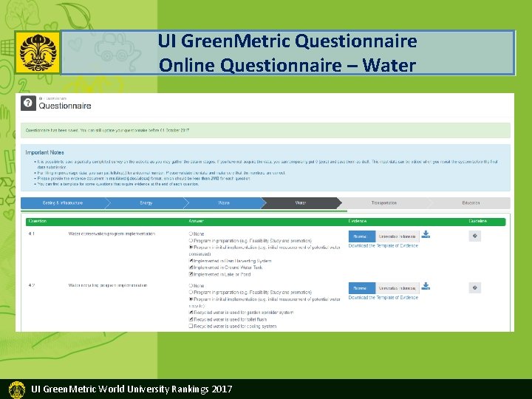This screenshot has height=399, width=532.
Task: Click the 'Question' column header
Action: (38, 221)
